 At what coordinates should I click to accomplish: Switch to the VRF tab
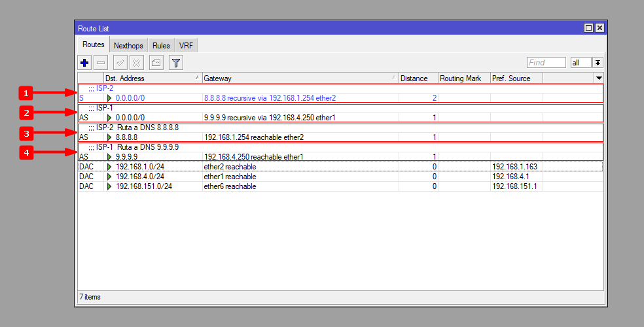tap(187, 46)
